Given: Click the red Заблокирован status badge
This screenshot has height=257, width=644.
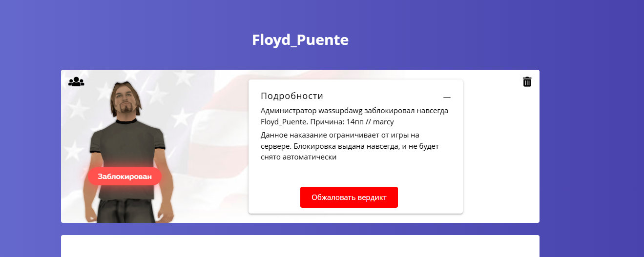Looking at the screenshot, I should (x=125, y=177).
